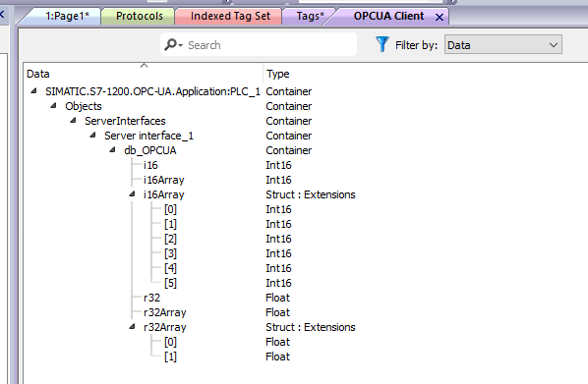Open the Indexed Tag Set tab

[230, 16]
